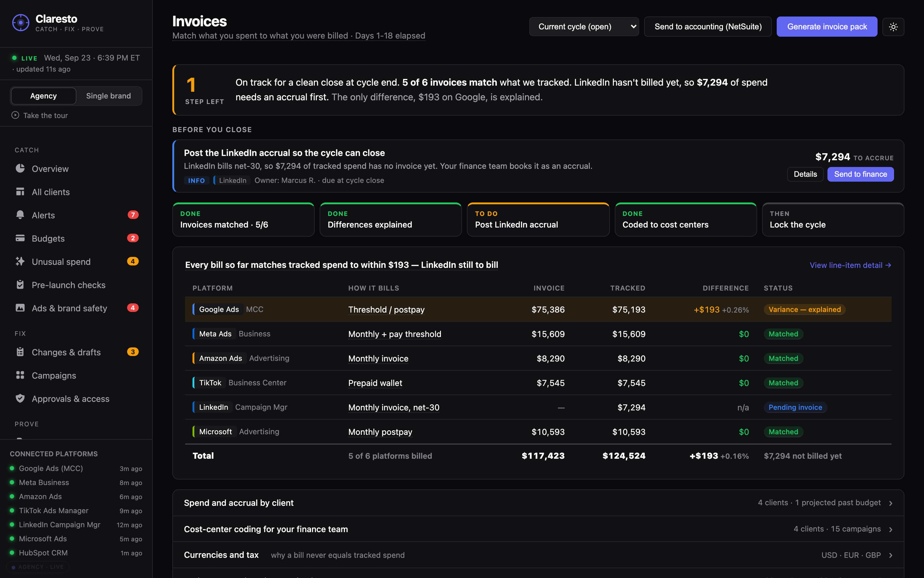
Task: Click the Approvals & access shield icon
Action: (20, 399)
